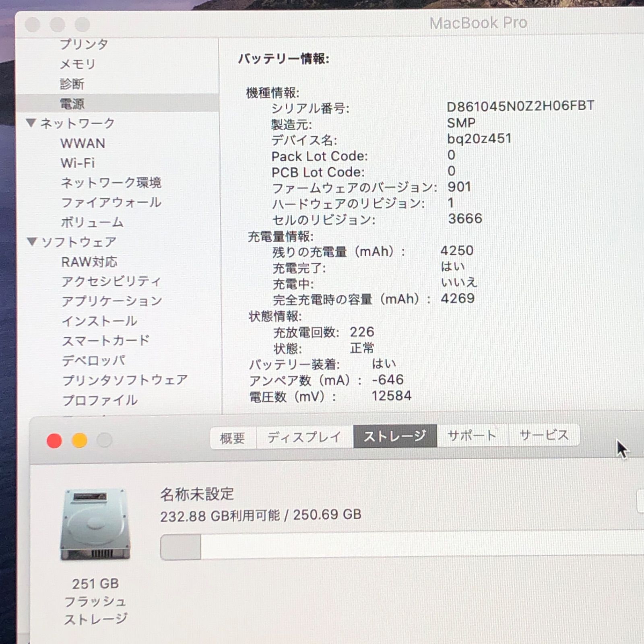
Task: Click the cycle count value 226
Action: pyautogui.click(x=362, y=332)
